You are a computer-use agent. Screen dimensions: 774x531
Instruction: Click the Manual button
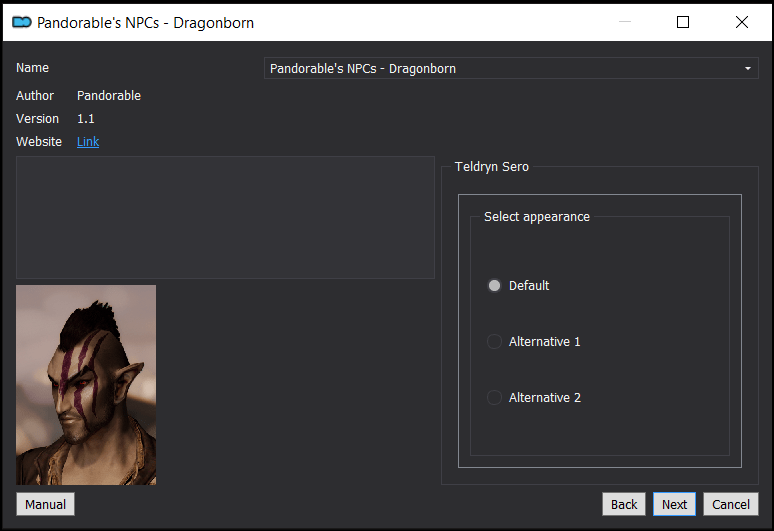tap(45, 504)
